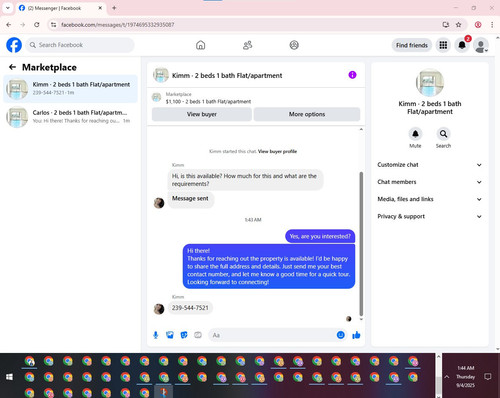This screenshot has width=500, height=398.
Task: Open the emoji picker in message box
Action: coord(340,335)
